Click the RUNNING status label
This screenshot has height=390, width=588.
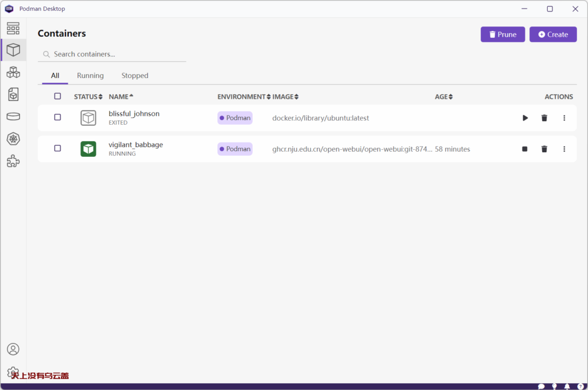click(x=122, y=154)
